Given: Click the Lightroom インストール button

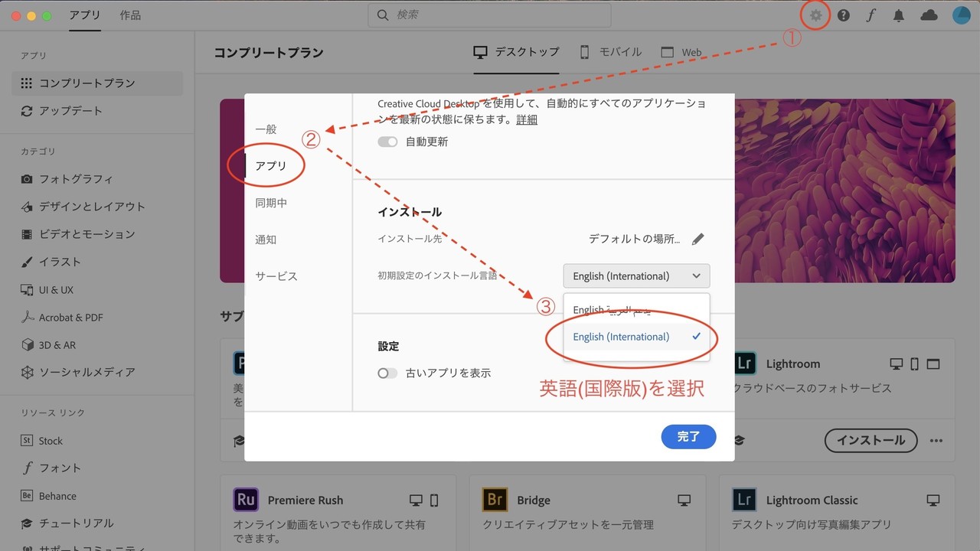Looking at the screenshot, I should 871,440.
